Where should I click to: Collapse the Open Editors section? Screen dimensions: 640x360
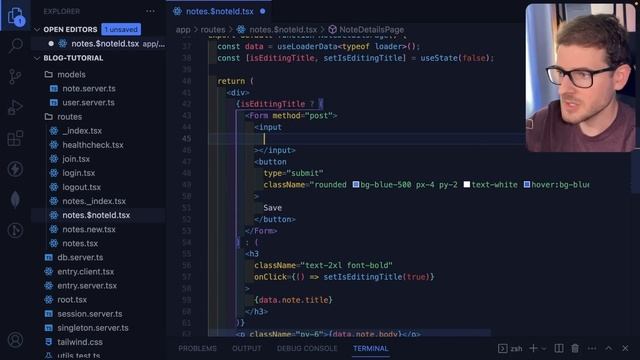(x=37, y=29)
